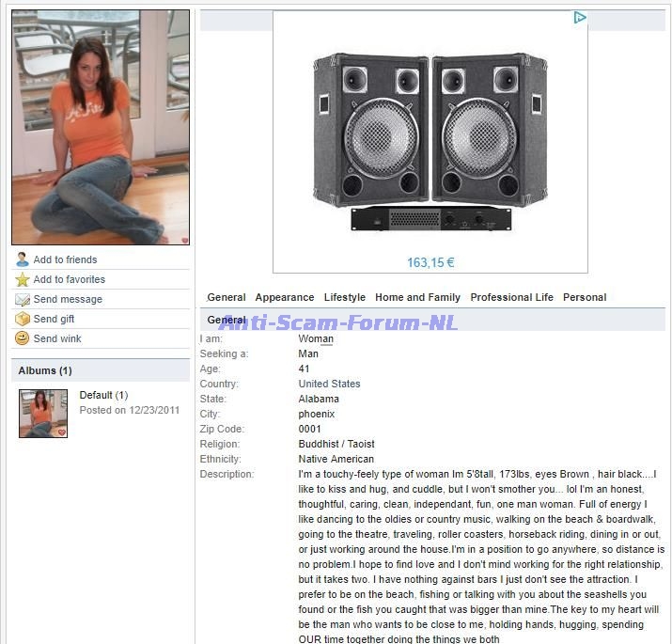
Task: Switch to the Lifestyle tab
Action: [345, 297]
